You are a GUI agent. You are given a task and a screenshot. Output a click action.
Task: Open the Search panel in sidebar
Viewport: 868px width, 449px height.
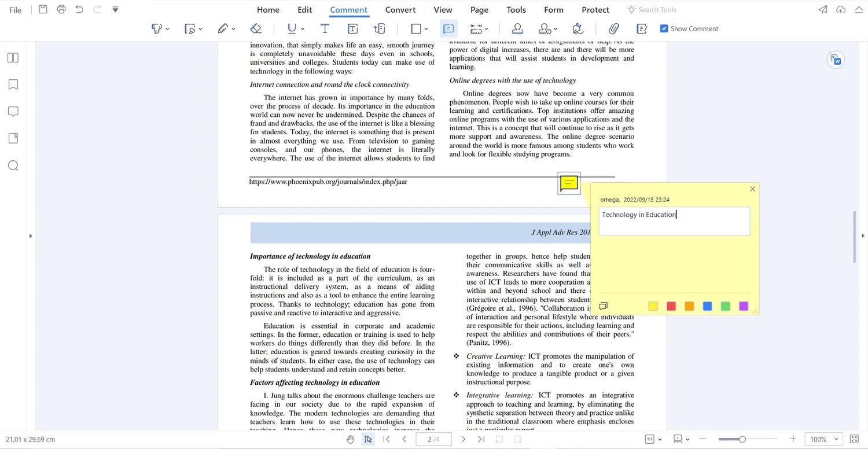click(x=13, y=166)
